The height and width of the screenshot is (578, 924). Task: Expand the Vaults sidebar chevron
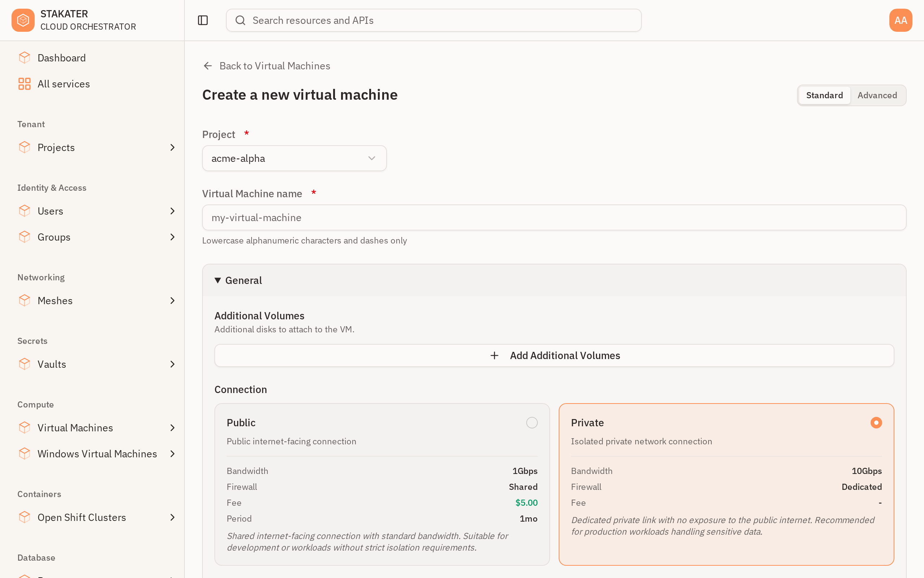point(172,364)
